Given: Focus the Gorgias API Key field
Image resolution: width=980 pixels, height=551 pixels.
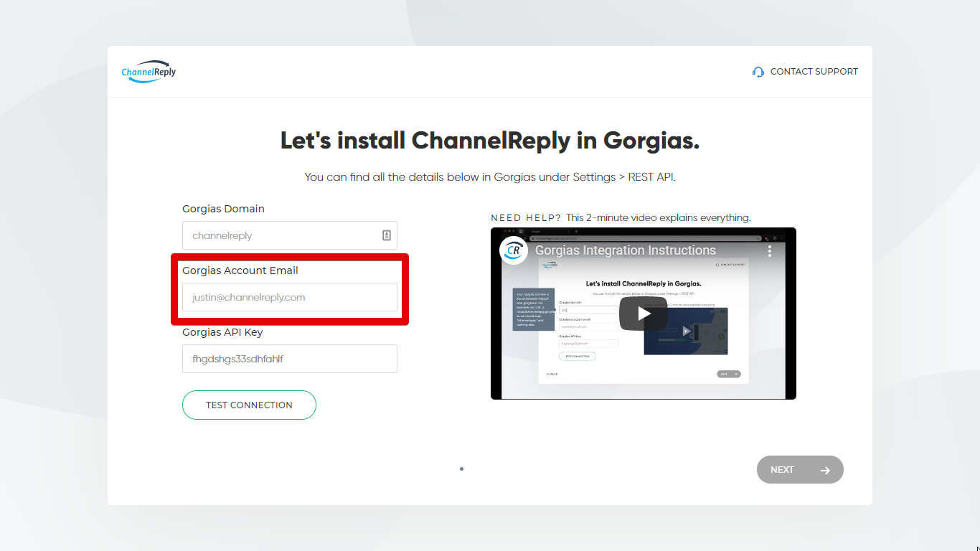Looking at the screenshot, I should [290, 359].
